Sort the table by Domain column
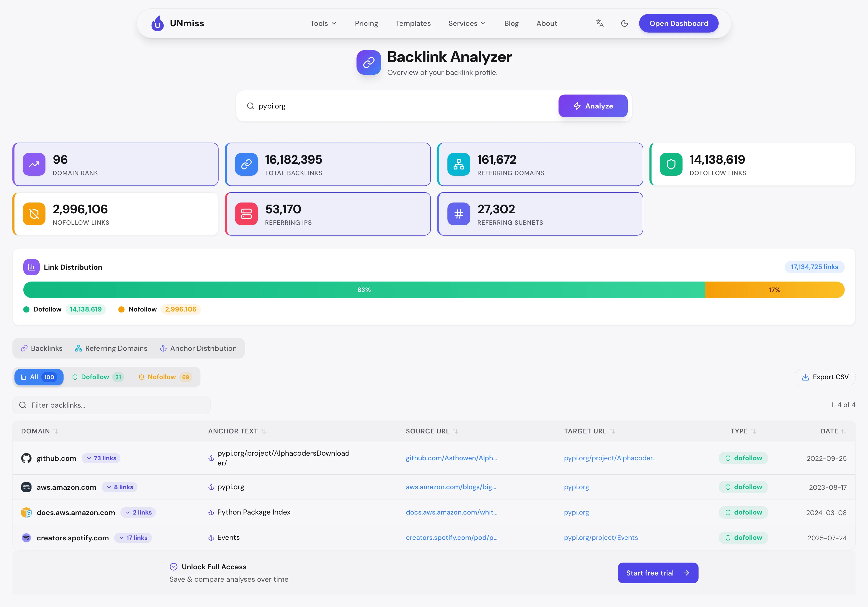Viewport: 868px width, 607px height. click(40, 431)
